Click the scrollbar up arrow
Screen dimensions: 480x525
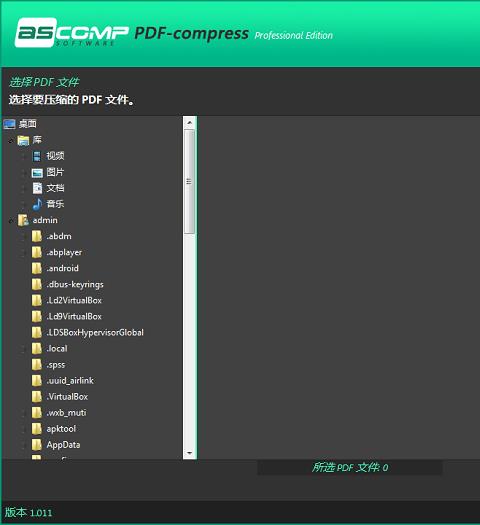(x=190, y=123)
